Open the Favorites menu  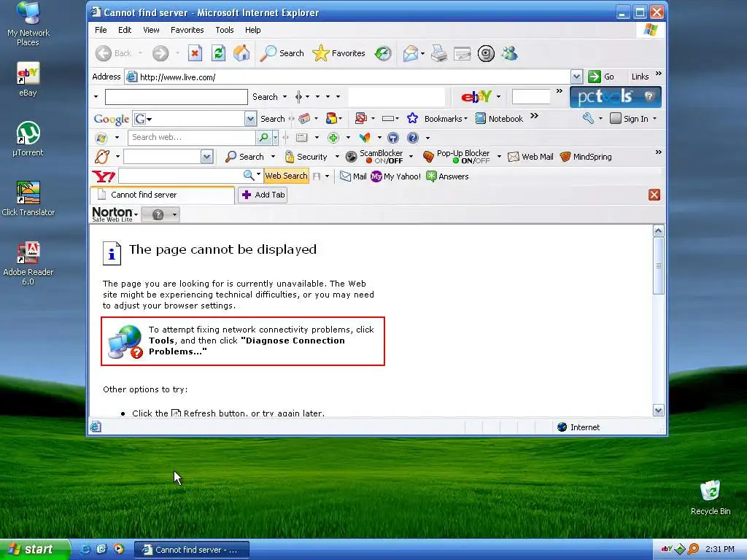[x=187, y=30]
